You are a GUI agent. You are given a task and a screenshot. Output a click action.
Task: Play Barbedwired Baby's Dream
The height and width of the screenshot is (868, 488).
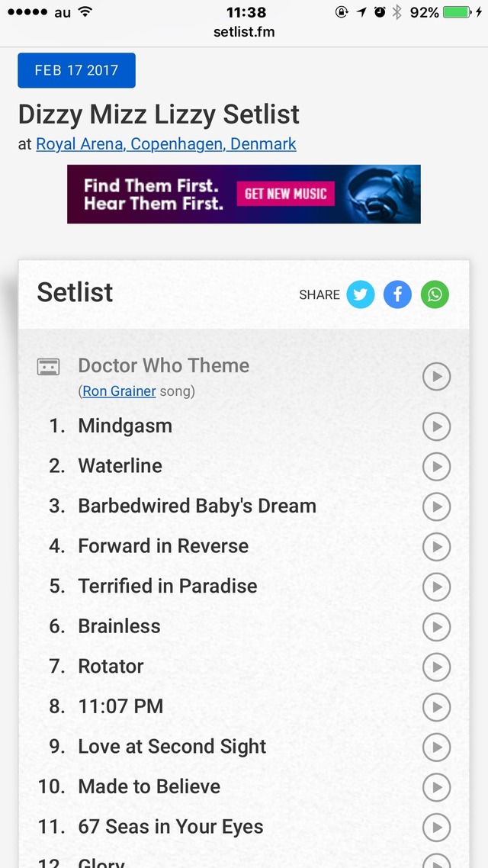(436, 506)
